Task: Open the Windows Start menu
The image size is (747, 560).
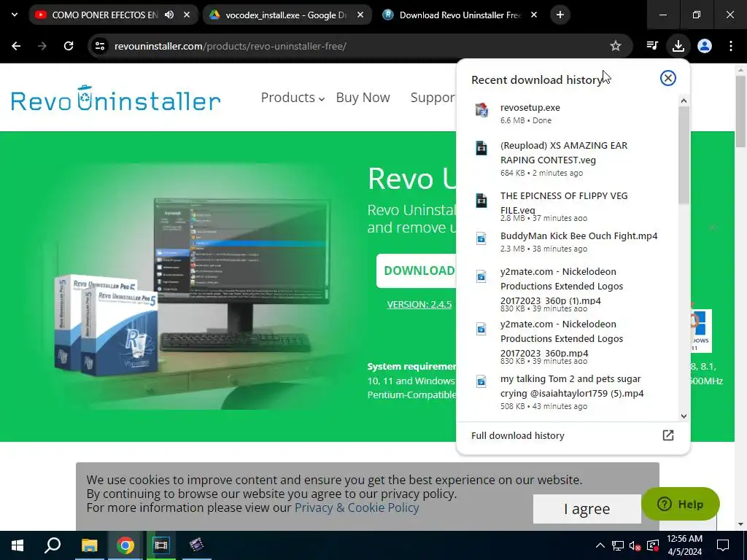Action: click(x=18, y=545)
